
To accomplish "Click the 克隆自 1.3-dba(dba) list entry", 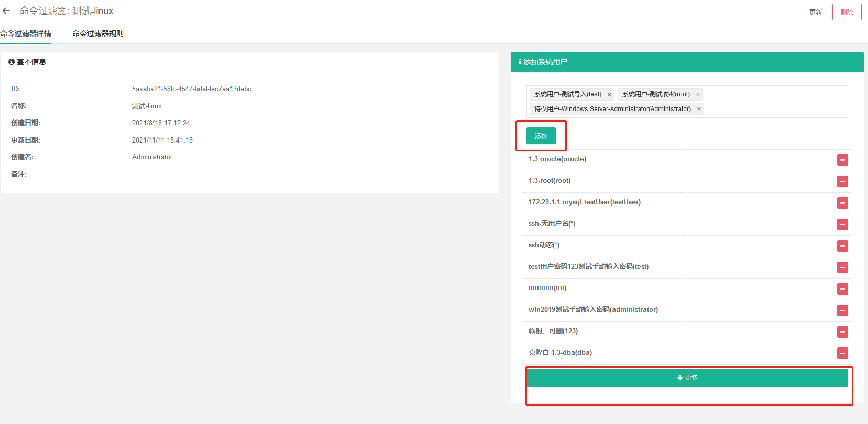I will (x=560, y=353).
